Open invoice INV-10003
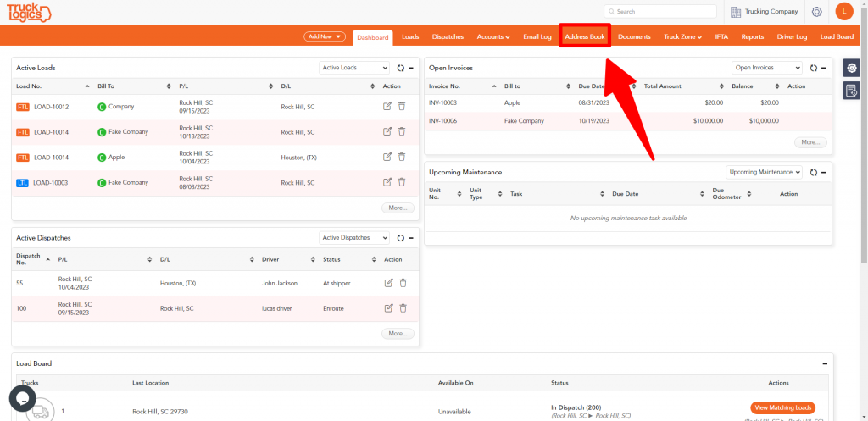The height and width of the screenshot is (421, 868). pyautogui.click(x=442, y=102)
